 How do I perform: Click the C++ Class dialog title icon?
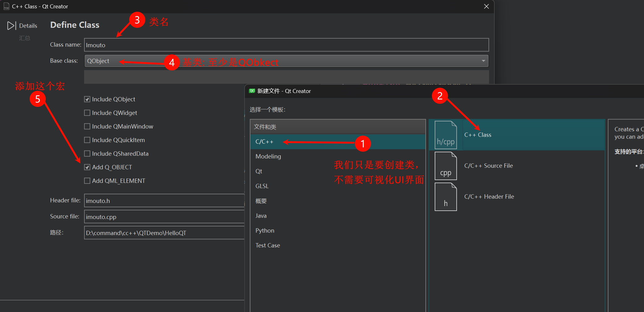[6, 6]
